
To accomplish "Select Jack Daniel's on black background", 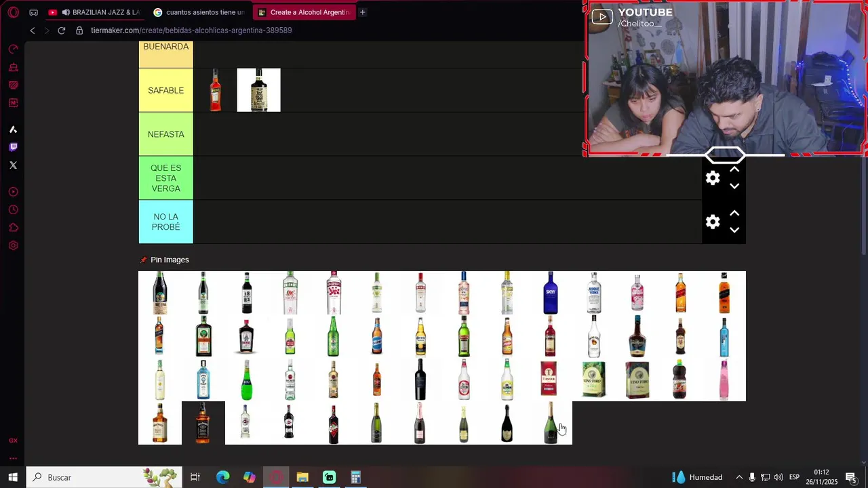I will [x=203, y=423].
